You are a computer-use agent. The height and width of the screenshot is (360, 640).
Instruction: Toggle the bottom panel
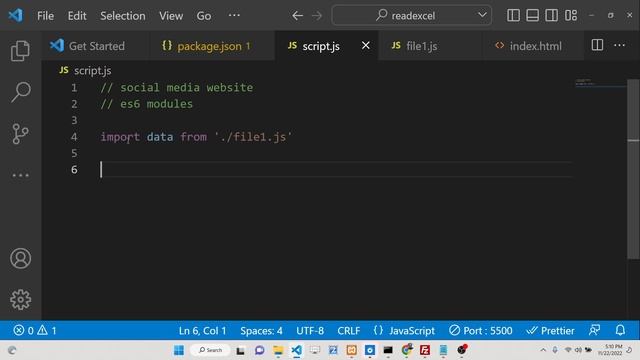coord(532,16)
